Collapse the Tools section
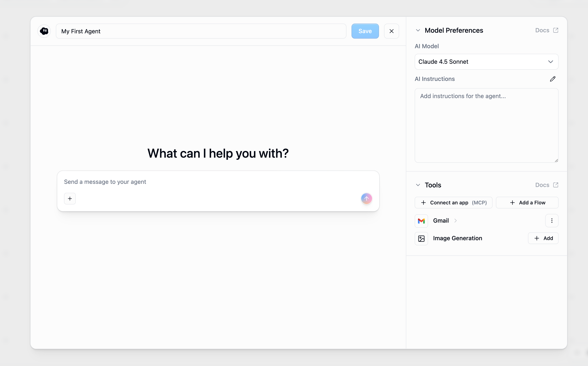Image resolution: width=588 pixels, height=366 pixels. [x=418, y=185]
